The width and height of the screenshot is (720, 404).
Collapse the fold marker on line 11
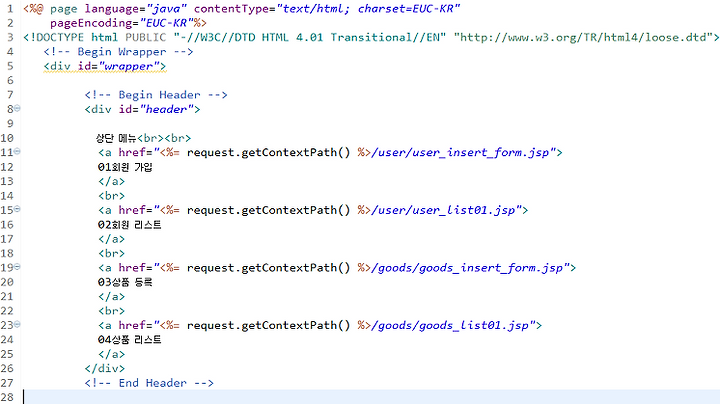point(17,151)
